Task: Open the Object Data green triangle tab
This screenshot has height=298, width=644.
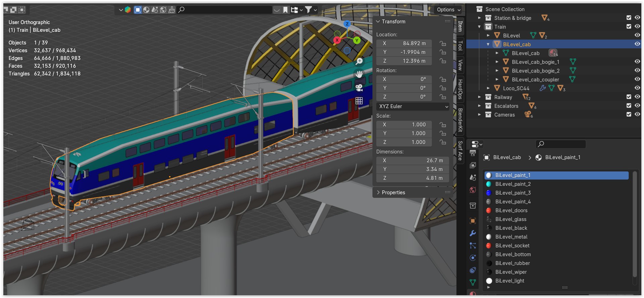Action: pyautogui.click(x=473, y=283)
